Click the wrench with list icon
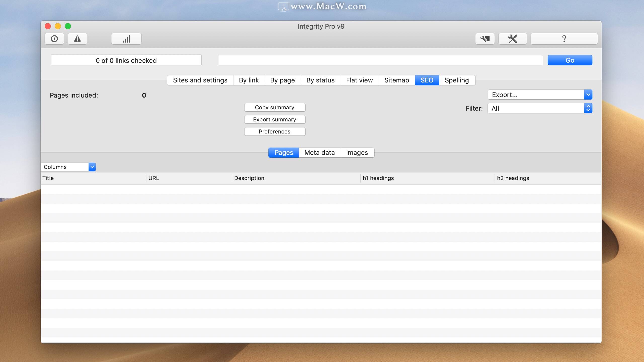The height and width of the screenshot is (362, 644). [x=485, y=39]
